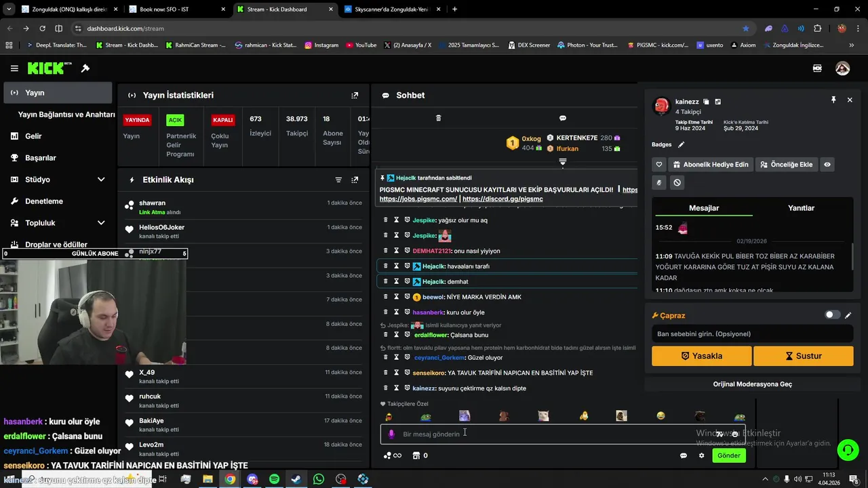Screen dimensions: 868x488
Task: Switch to the Book now: SFO - IST tab
Action: coord(178,9)
